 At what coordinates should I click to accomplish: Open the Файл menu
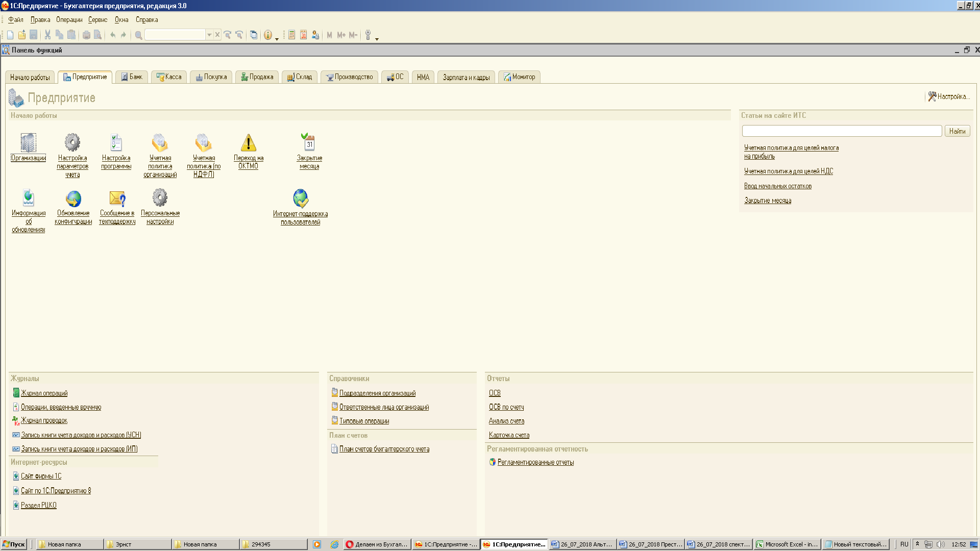pyautogui.click(x=16, y=19)
